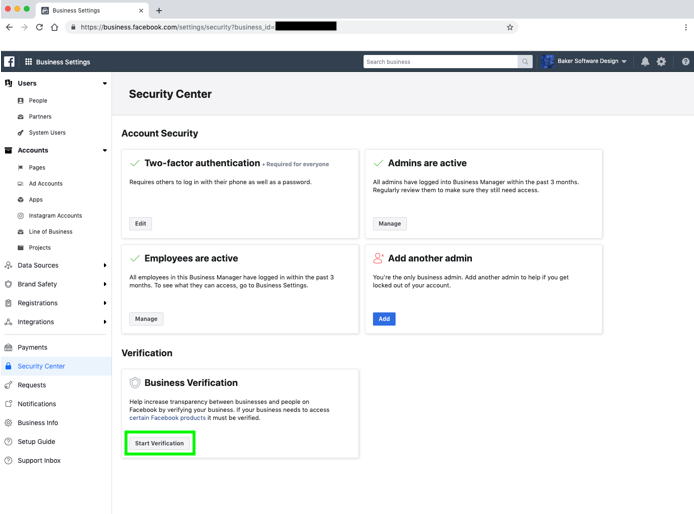Open the help question mark icon
This screenshot has width=694, height=514.
coord(685,62)
